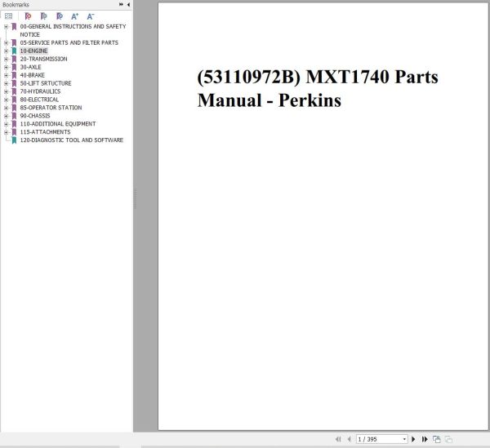Click bookmark icon of 90-CHASSIS
This screenshot has height=448, width=490.
coord(14,116)
